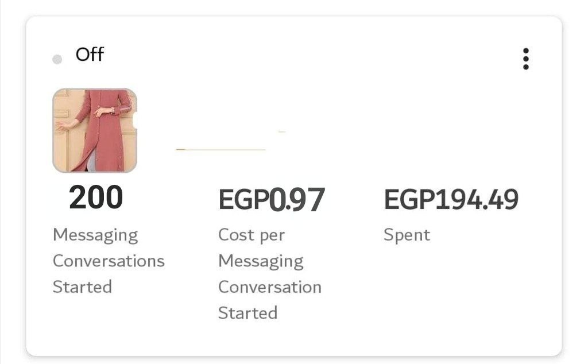Click "Messaging" below Cost per
588x364 pixels.
point(261,262)
